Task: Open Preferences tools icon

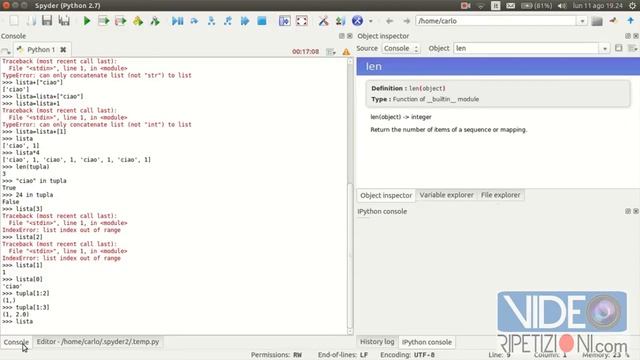Action: [x=323, y=21]
